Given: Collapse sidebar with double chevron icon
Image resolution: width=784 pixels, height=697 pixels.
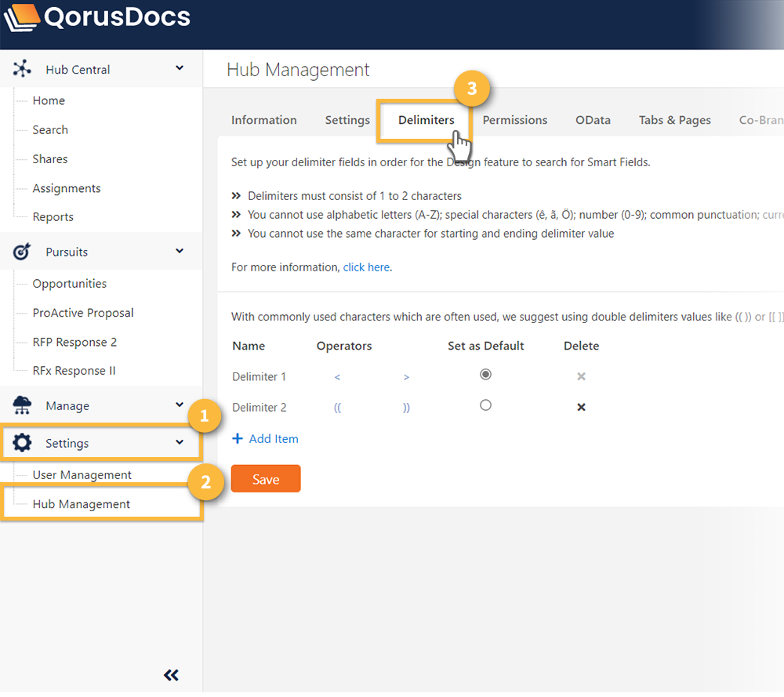Looking at the screenshot, I should click(x=171, y=675).
